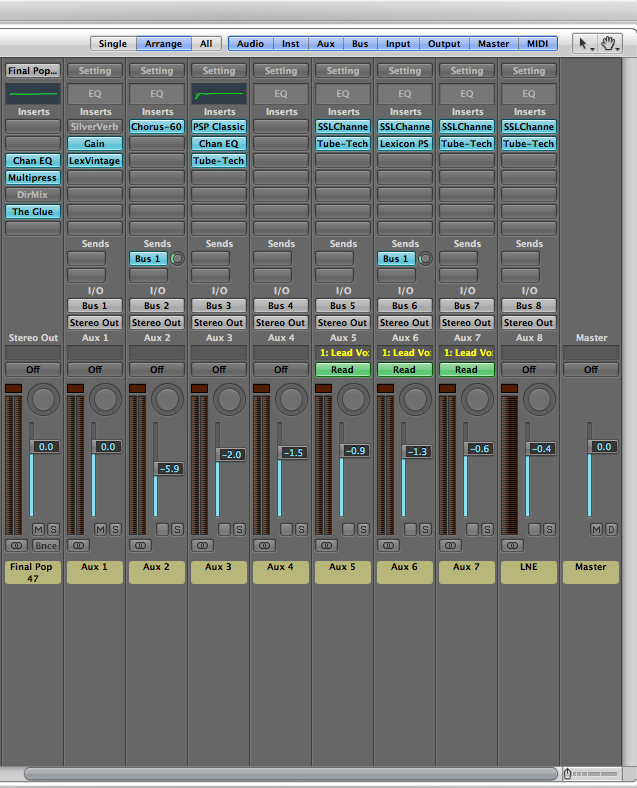Open the Final Pop channel strip setting menu
Screen dimensions: 637x788
[33, 71]
